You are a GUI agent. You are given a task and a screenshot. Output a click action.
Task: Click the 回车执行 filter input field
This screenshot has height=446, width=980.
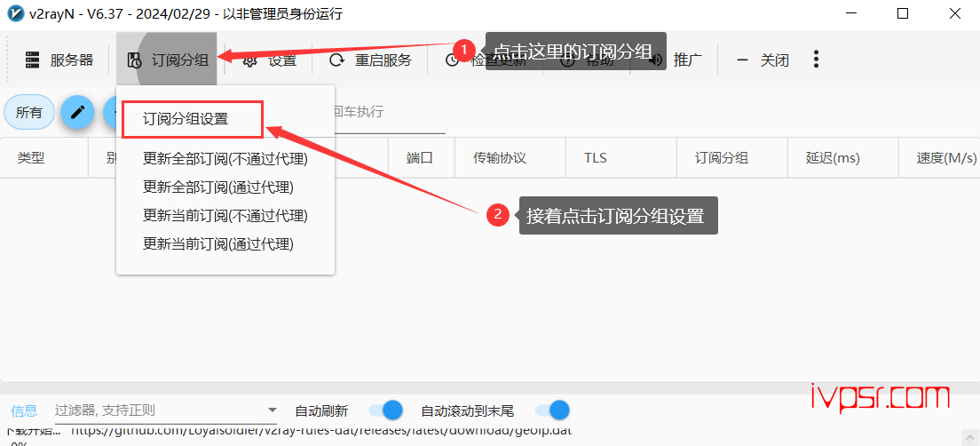[x=390, y=113]
